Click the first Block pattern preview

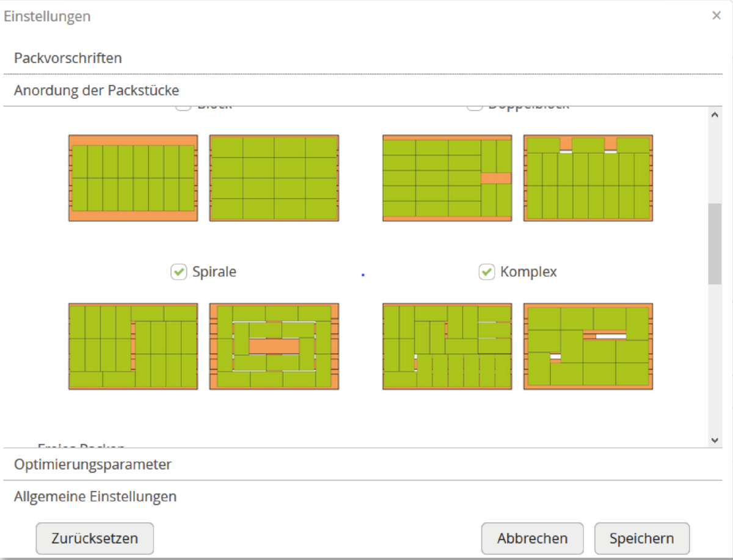tap(133, 177)
